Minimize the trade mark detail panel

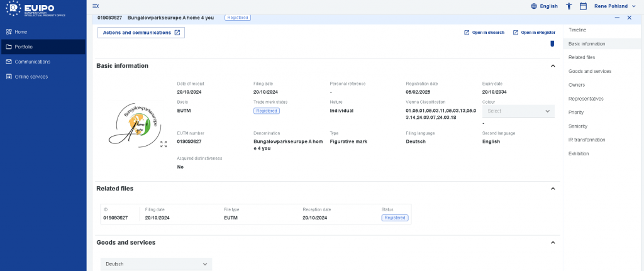point(616,18)
